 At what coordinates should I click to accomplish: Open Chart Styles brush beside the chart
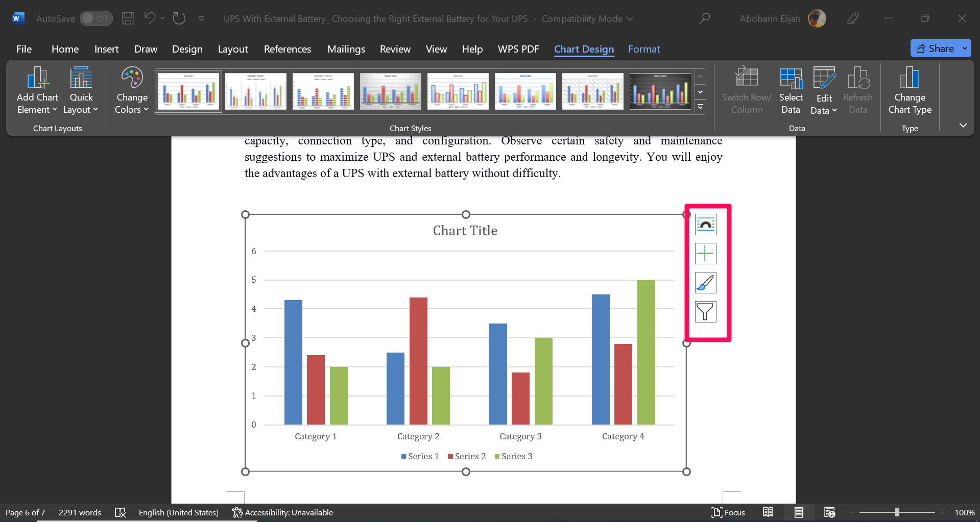pos(705,283)
